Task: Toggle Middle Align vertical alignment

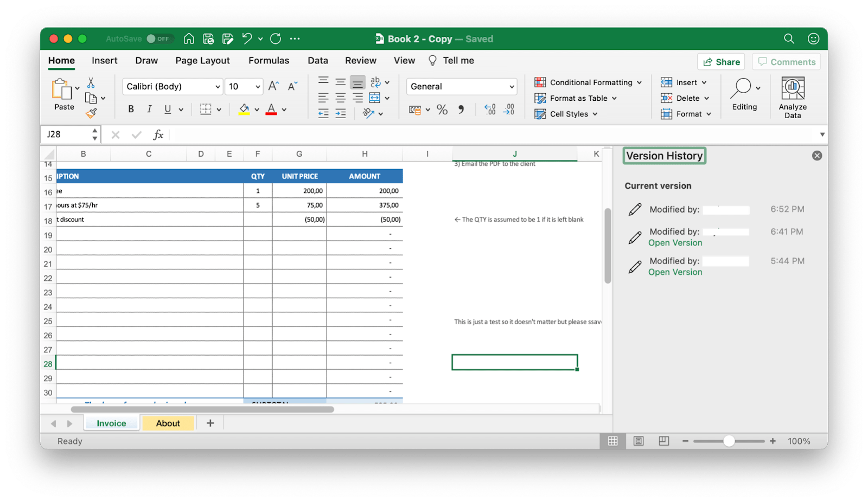Action: click(x=341, y=82)
